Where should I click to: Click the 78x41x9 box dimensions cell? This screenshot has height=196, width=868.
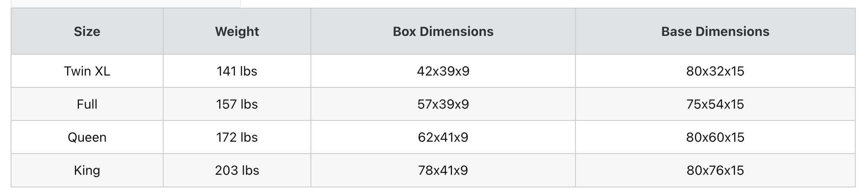pyautogui.click(x=443, y=170)
